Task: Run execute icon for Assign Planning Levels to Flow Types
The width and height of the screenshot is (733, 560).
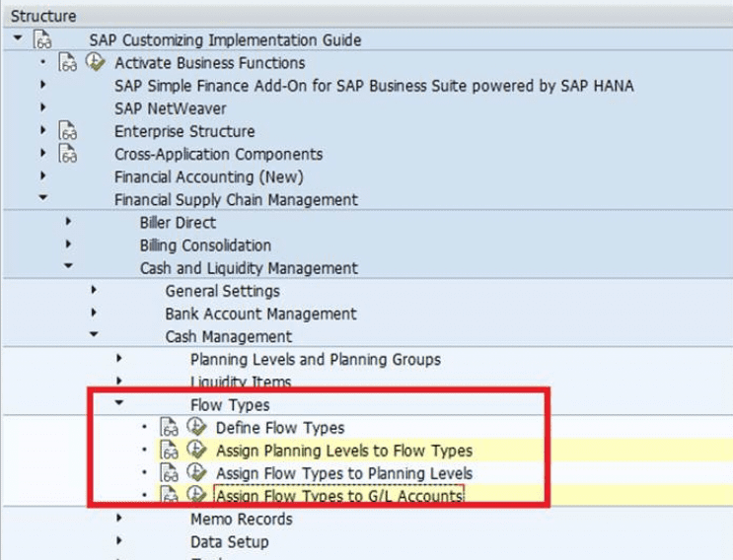Action: (x=196, y=451)
